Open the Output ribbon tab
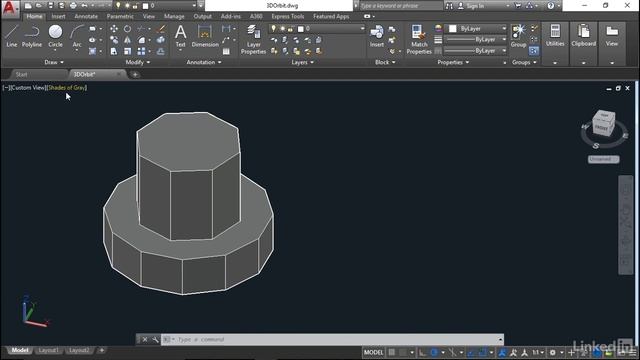640x360 pixels. [202, 16]
